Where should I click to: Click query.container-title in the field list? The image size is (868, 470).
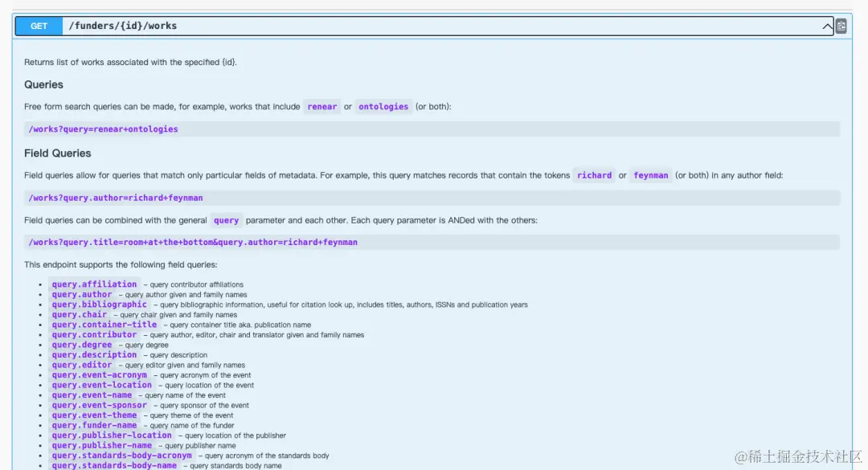click(104, 325)
